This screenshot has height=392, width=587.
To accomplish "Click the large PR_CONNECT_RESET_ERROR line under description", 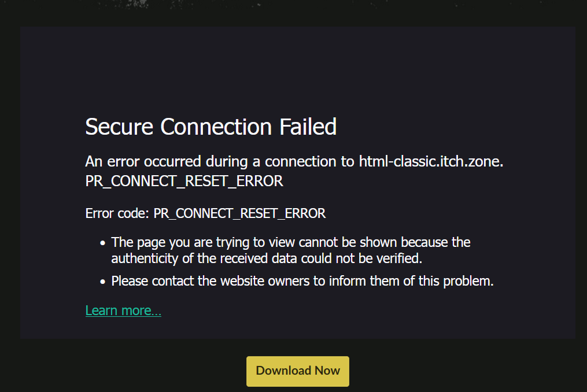I will click(x=184, y=181).
